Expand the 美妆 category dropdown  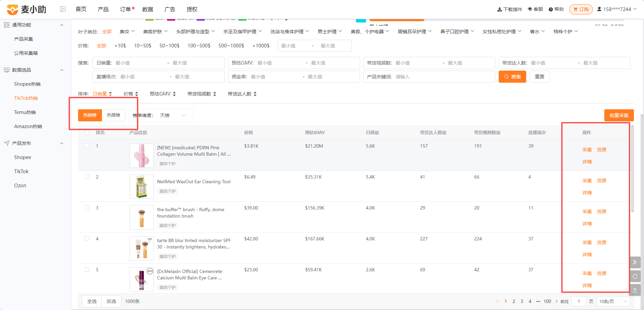pos(127,32)
